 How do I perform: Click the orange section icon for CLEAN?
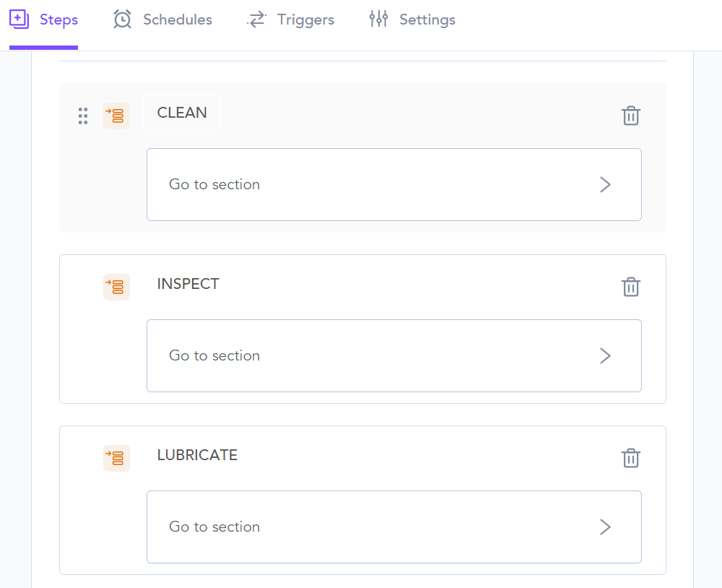tap(116, 116)
